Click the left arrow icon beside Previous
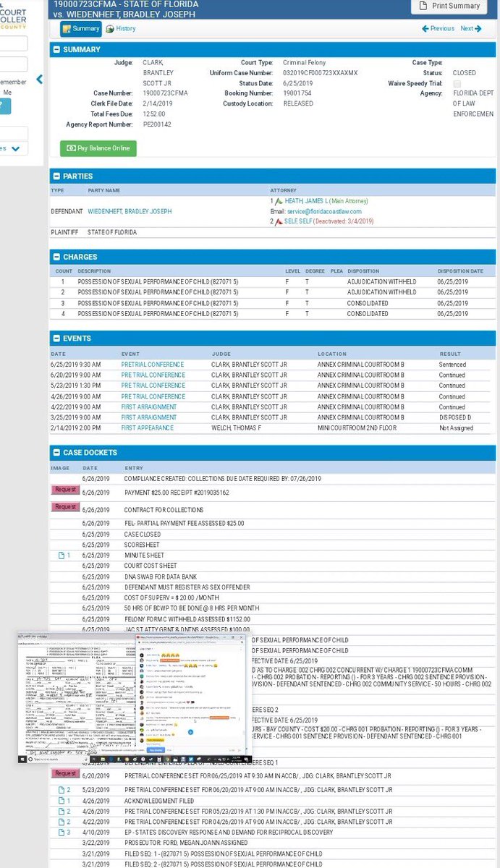 pyautogui.click(x=425, y=29)
